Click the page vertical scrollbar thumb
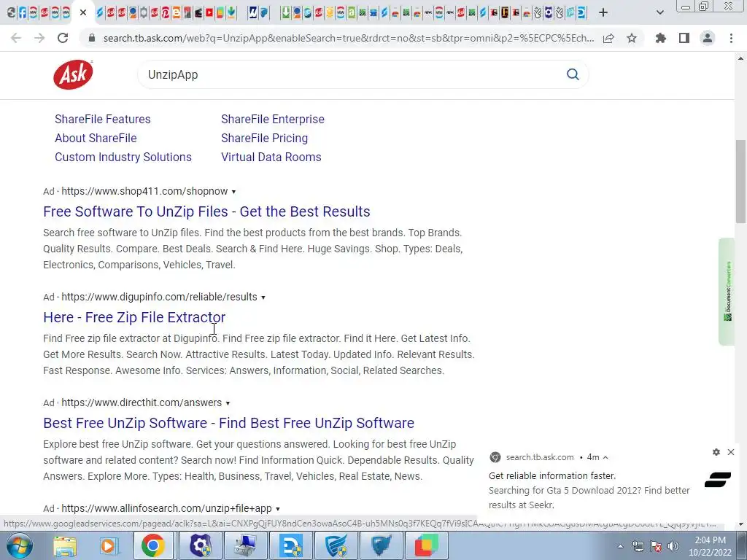The height and width of the screenshot is (560, 747). point(740,181)
